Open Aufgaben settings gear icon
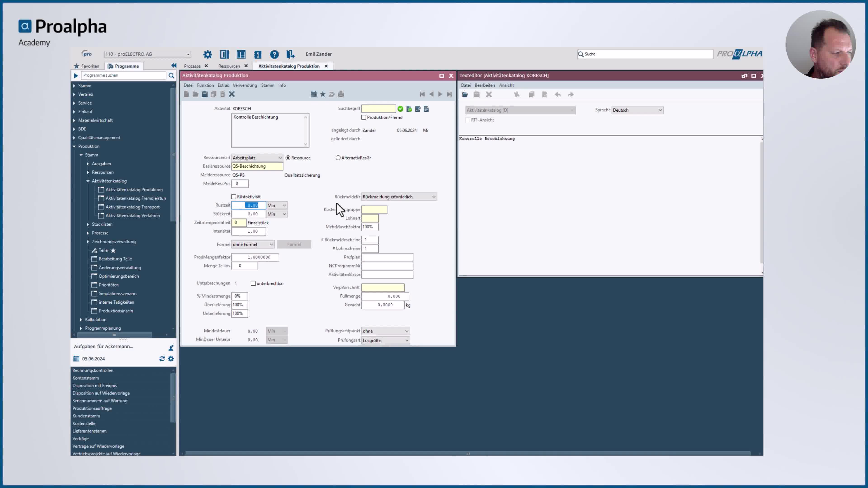 pos(171,359)
